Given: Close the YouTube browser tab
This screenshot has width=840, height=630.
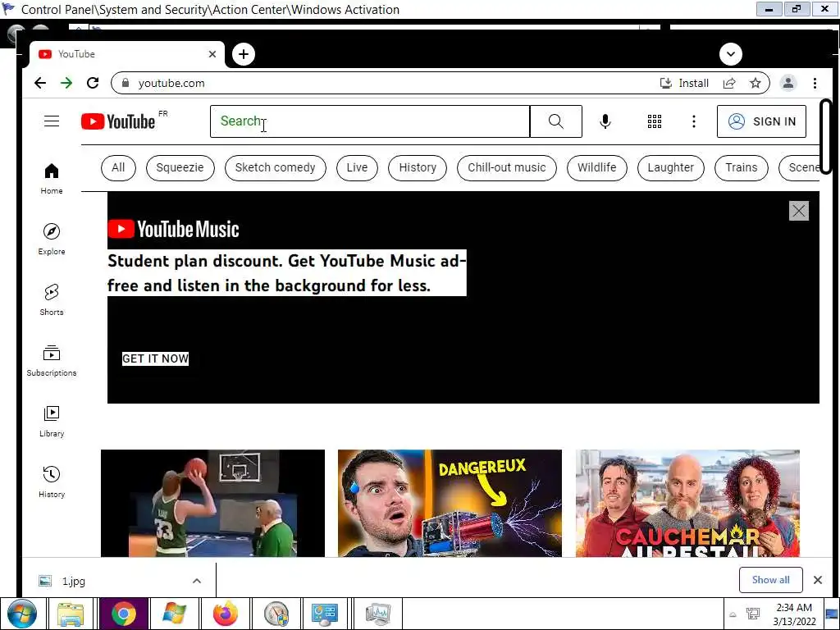Looking at the screenshot, I should coord(212,54).
